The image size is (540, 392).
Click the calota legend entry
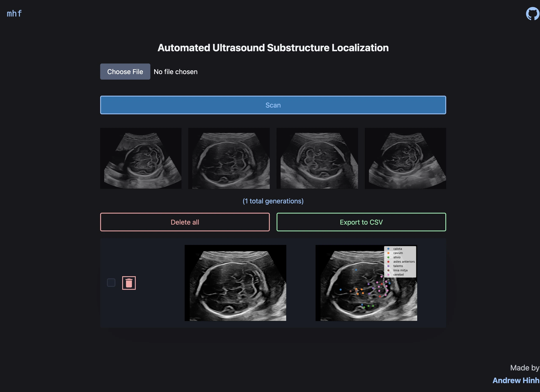pyautogui.click(x=397, y=249)
